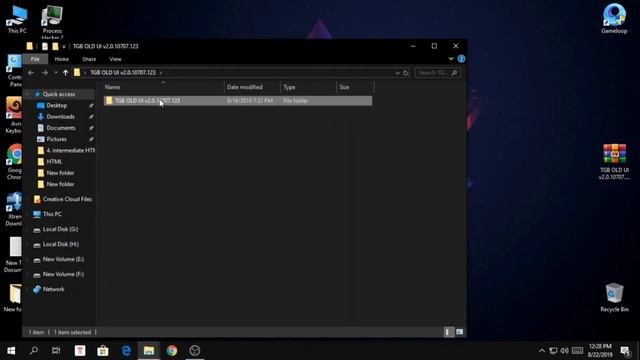640x360 pixels.
Task: Select This PC in navigation pane
Action: click(x=52, y=214)
